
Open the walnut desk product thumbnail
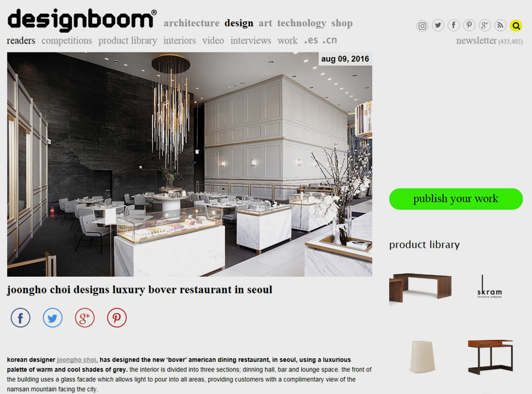pyautogui.click(x=420, y=288)
